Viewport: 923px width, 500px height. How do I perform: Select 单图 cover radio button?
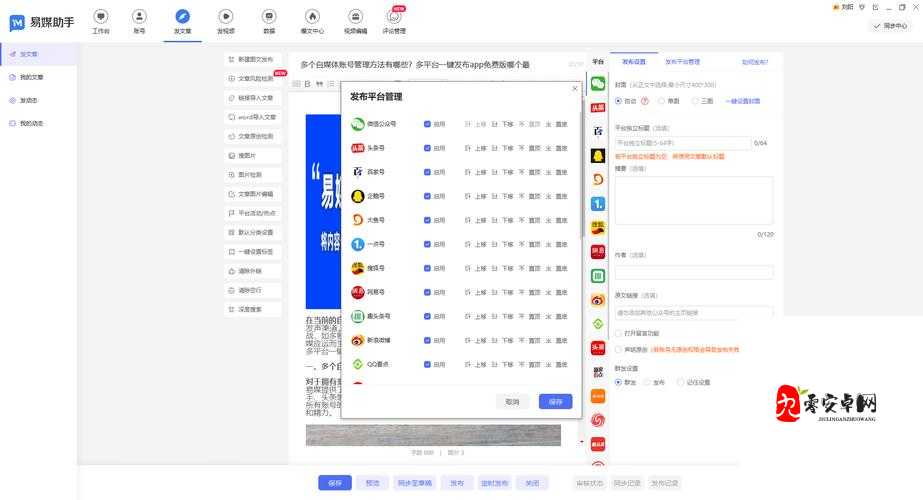(x=662, y=101)
